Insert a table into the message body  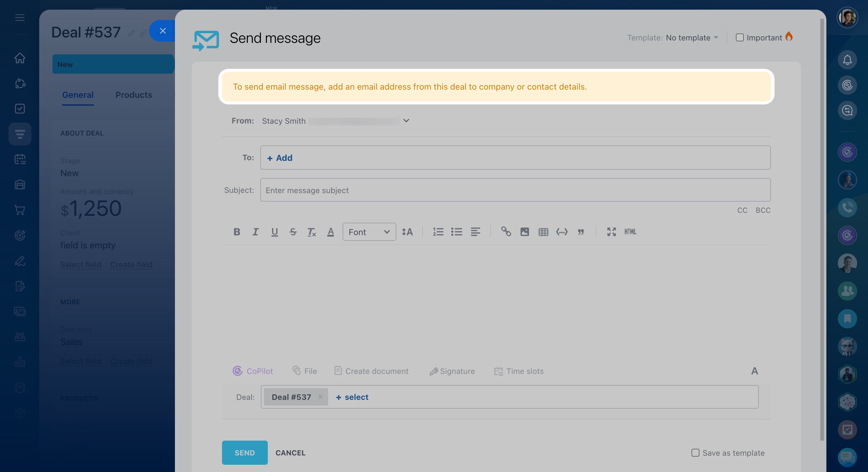[x=543, y=231]
